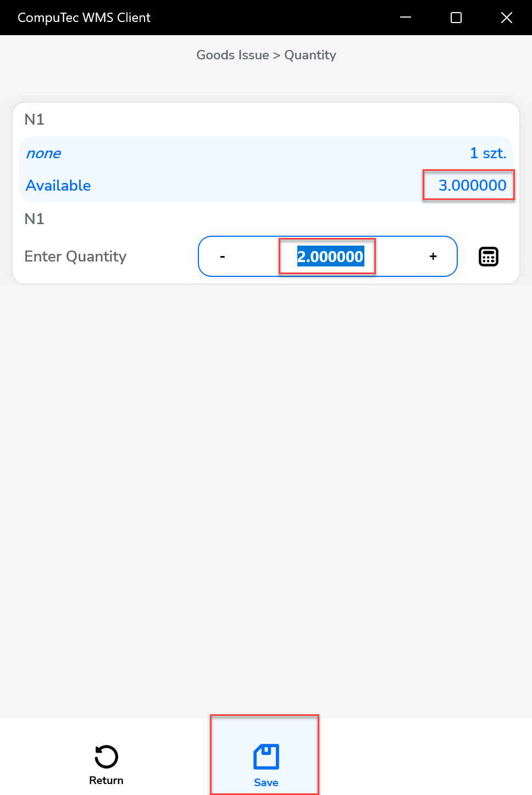Select the none batch label
Viewport: 532px width, 795px height.
(x=43, y=153)
